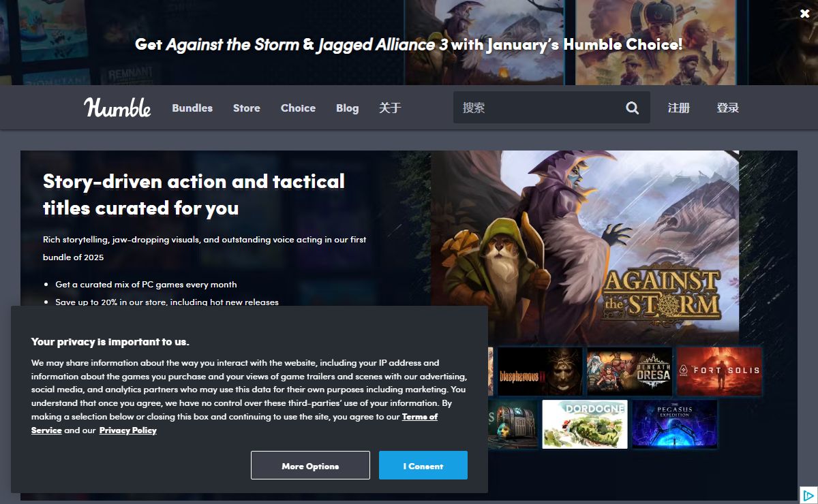
Task: Click the AdChoices icon at the bottom corner
Action: 808,495
